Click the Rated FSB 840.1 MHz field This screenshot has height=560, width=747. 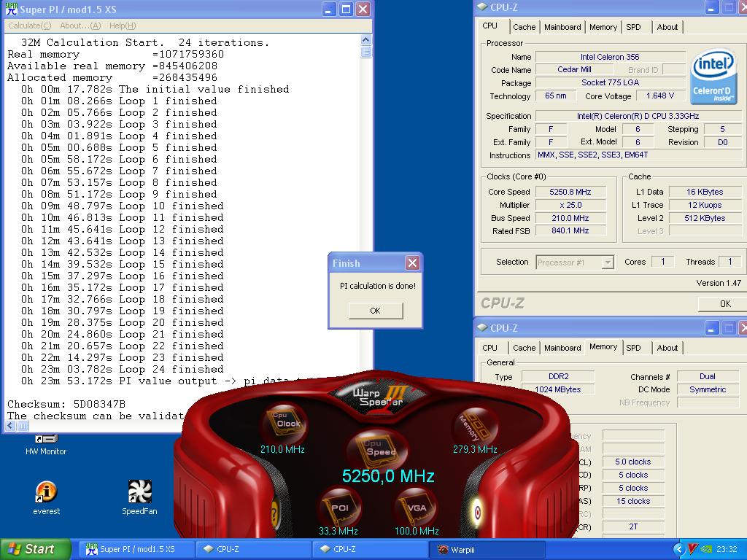coord(570,230)
